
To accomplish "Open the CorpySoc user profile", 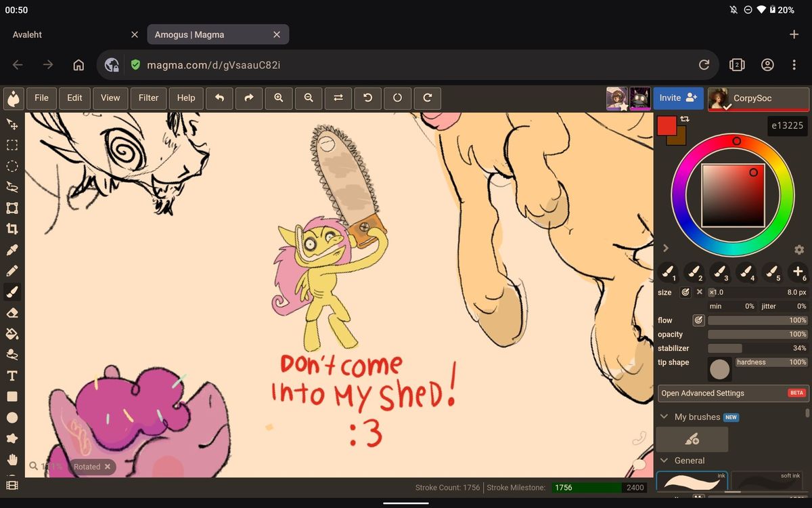I will point(759,99).
